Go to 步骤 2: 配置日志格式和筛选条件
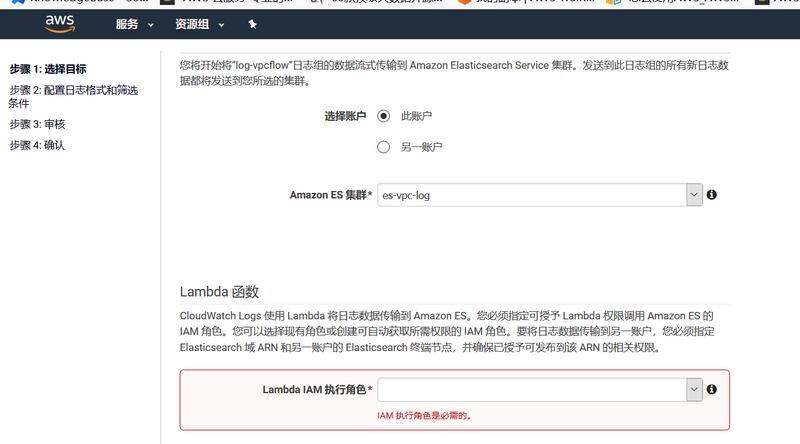This screenshot has height=444, width=800. point(73,96)
